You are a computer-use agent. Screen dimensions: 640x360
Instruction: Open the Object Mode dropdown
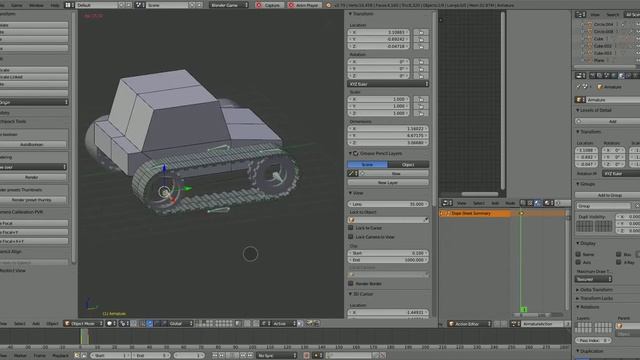(83, 324)
